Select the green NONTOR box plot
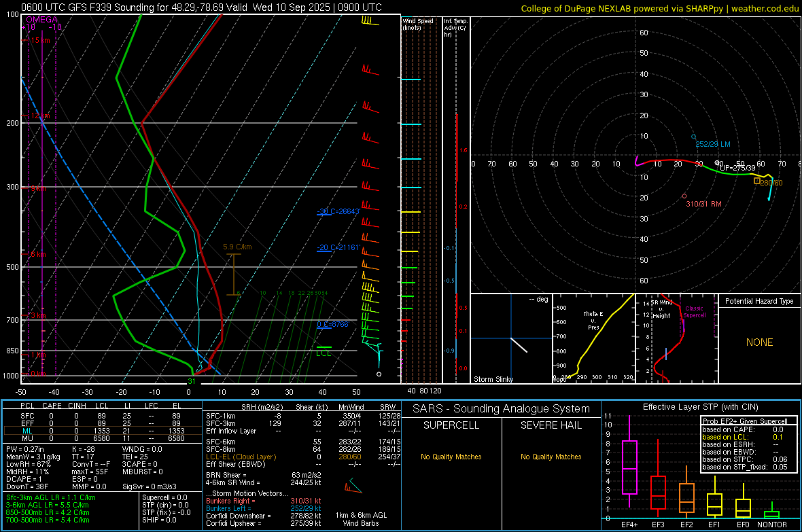 point(771,512)
